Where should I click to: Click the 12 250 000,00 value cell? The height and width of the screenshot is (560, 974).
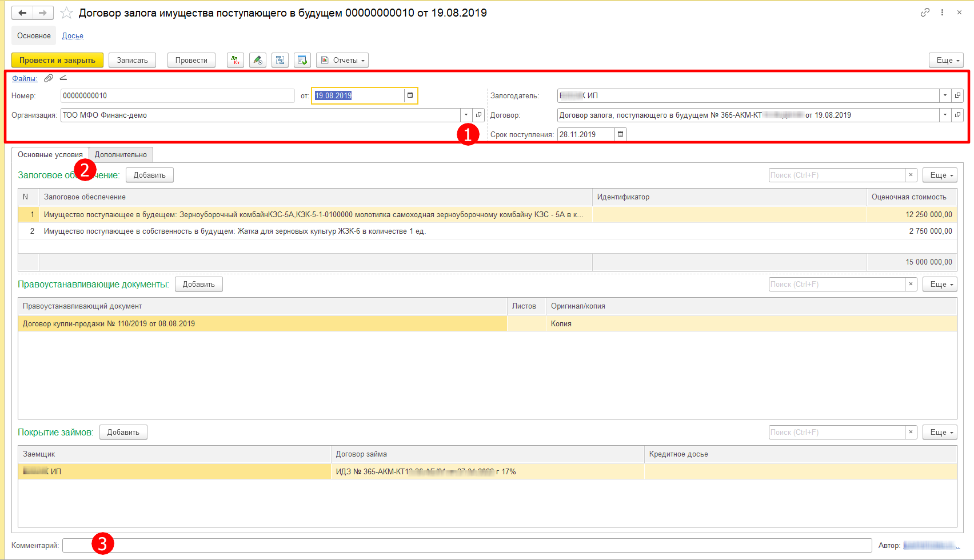pos(912,214)
